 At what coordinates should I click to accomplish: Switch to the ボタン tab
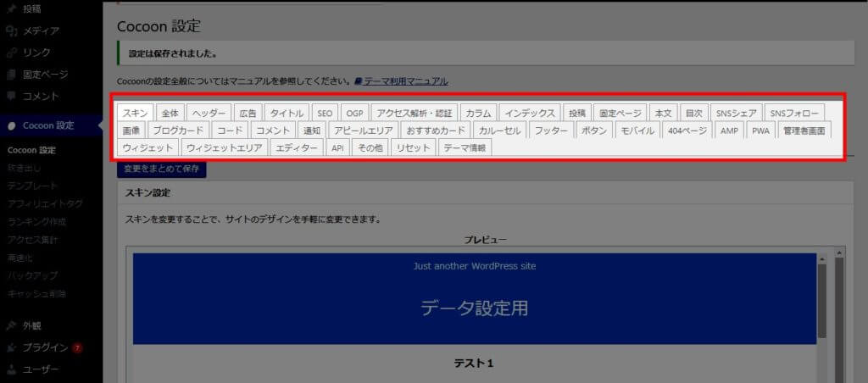[594, 130]
